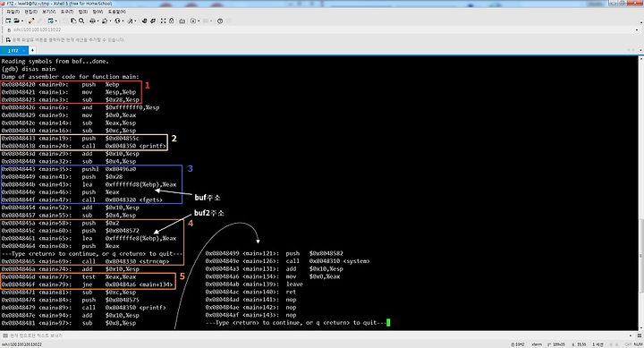Click 189x35 terminal size in status bar
This screenshot has width=644, height=348.
557,344
